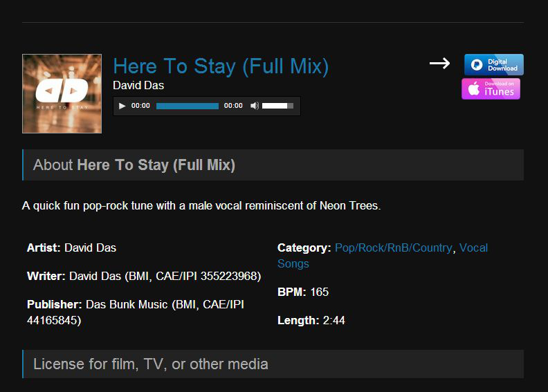Click the elapsed time 00:00 display
Screen dimensions: 548x392
[x=140, y=106]
